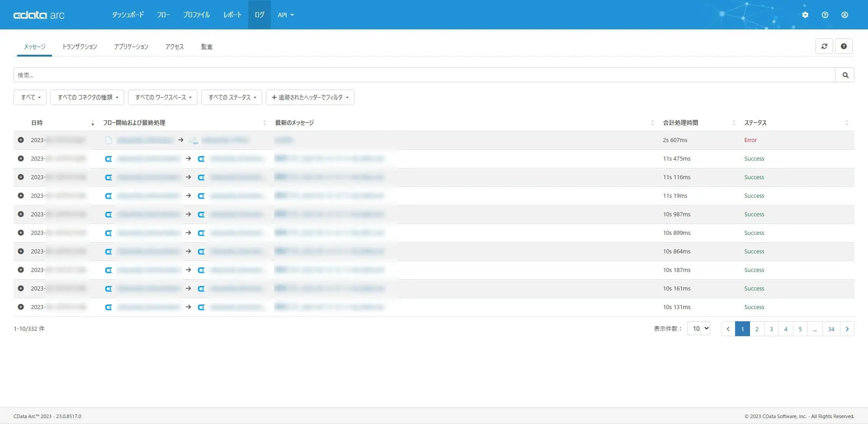Click the CData Arc 2023 version text
The image size is (868, 424).
coord(47,416)
